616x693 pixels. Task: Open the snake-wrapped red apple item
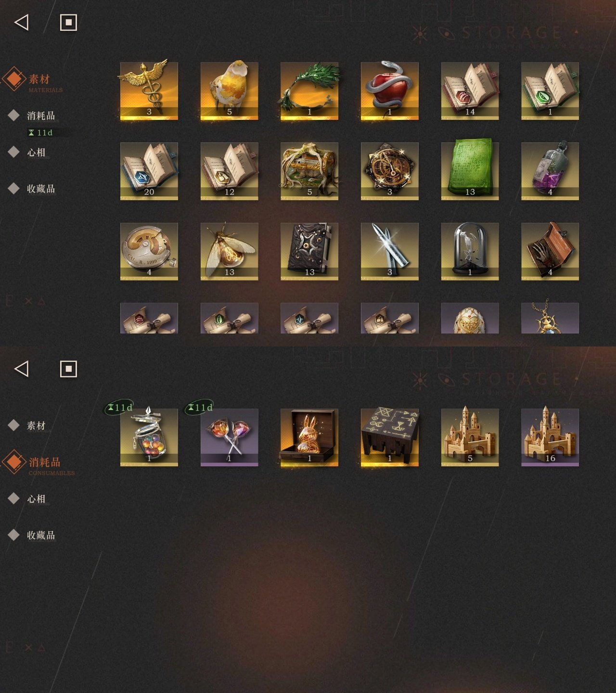click(x=389, y=90)
